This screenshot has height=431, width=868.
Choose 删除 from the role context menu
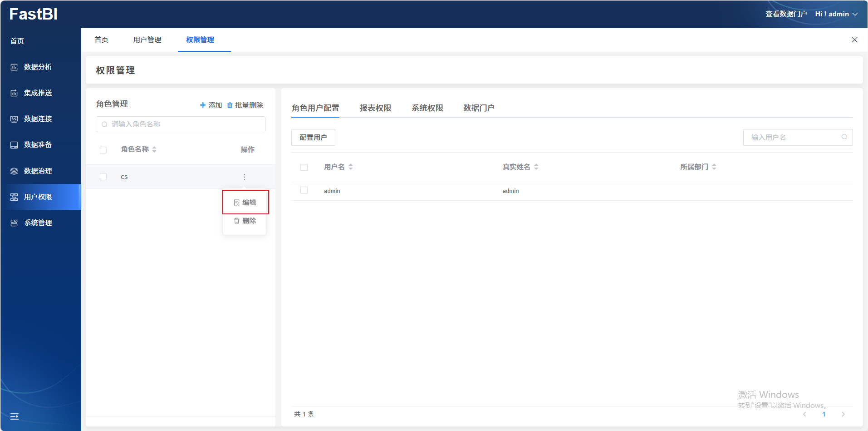(245, 221)
